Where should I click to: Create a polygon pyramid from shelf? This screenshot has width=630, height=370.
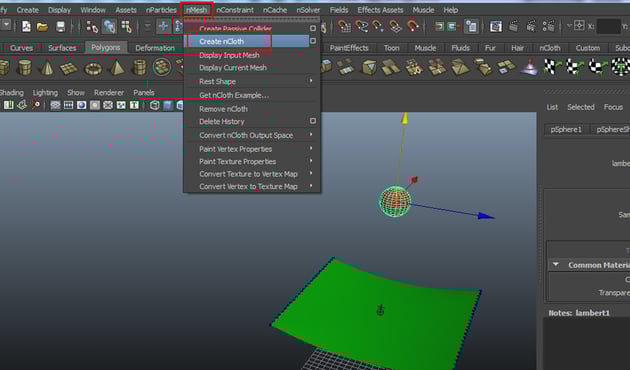pos(117,67)
